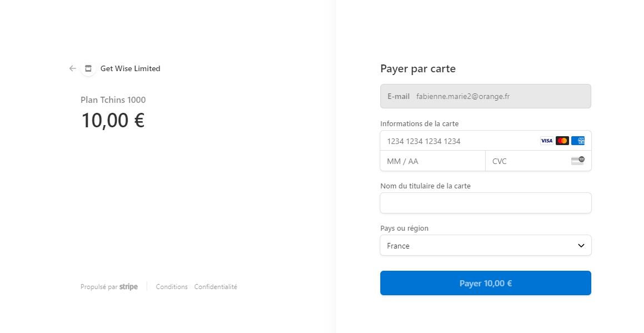Click the Pays ou région label
This screenshot has width=644, height=333.
[x=404, y=228]
